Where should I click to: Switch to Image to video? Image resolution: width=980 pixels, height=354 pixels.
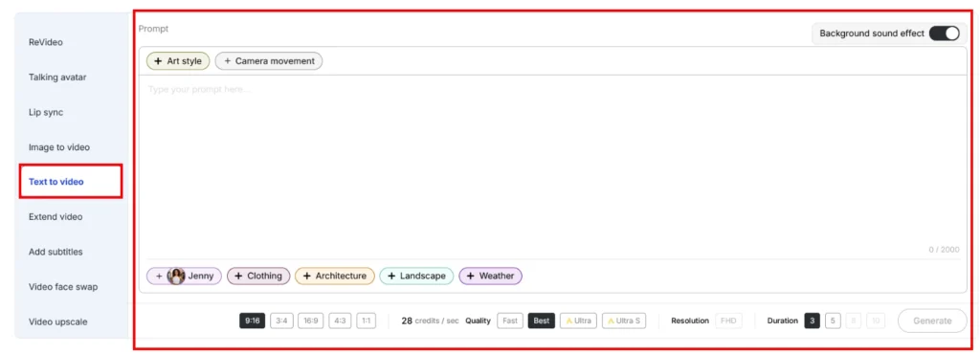point(59,147)
